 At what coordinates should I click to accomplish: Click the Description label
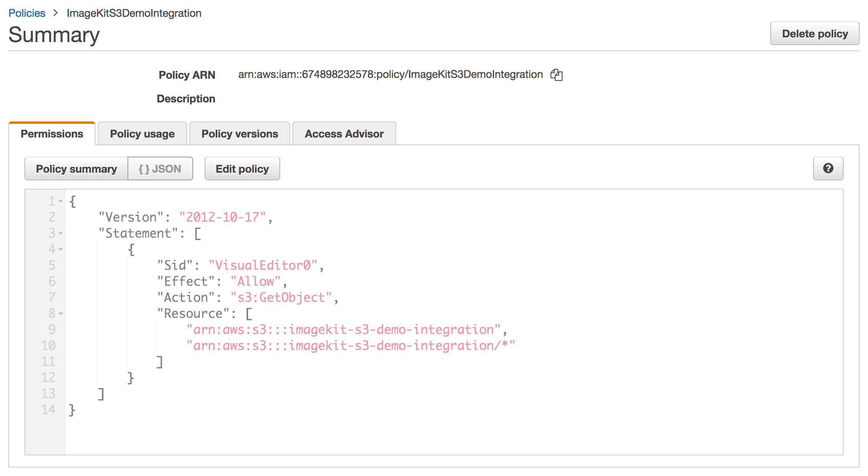(x=186, y=99)
